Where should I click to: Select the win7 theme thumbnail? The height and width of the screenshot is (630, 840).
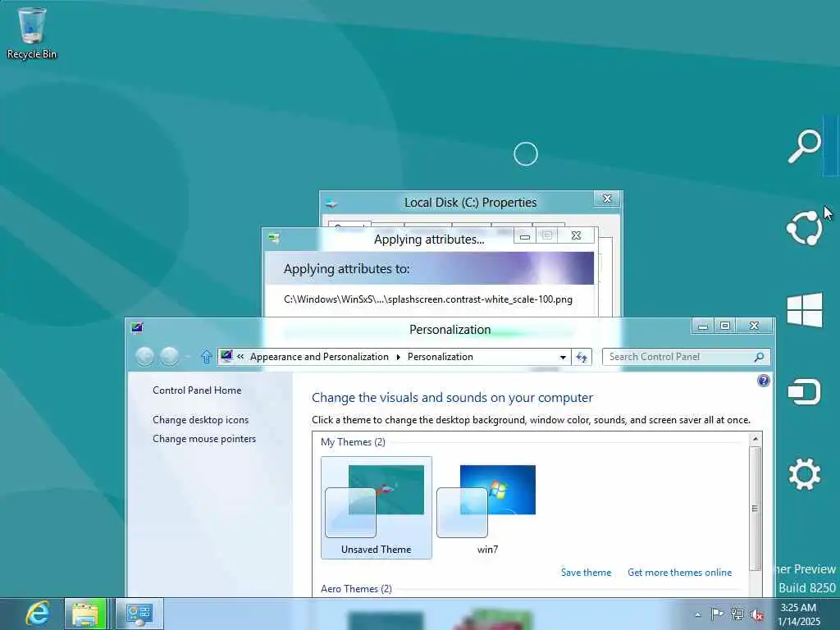[487, 507]
